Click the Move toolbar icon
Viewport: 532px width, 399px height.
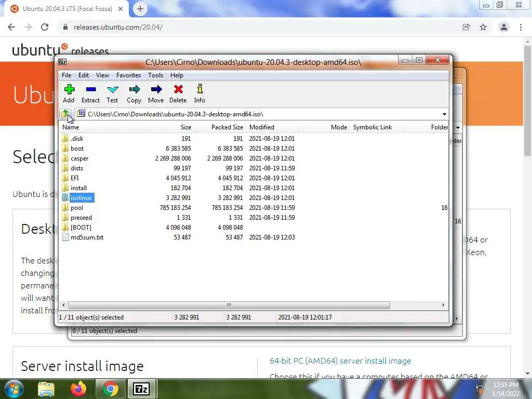coord(156,89)
